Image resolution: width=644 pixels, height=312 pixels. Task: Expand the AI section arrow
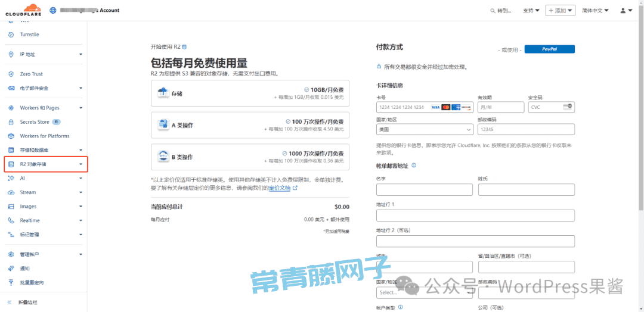coord(81,179)
